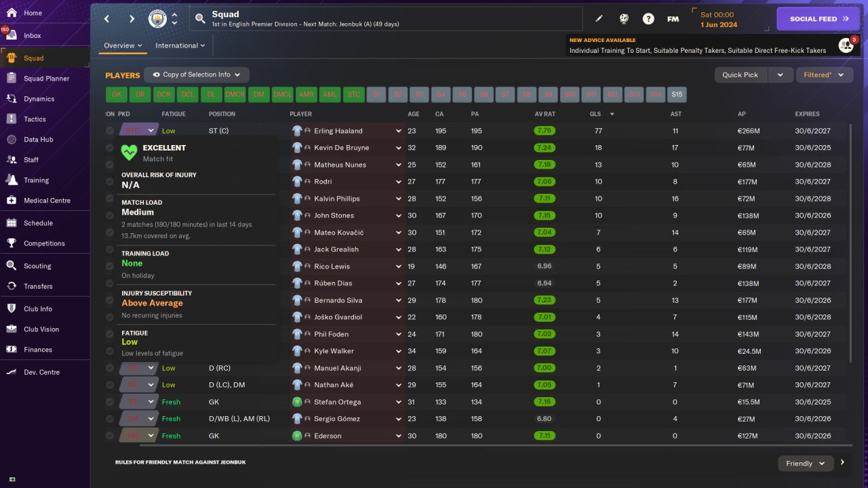Open the Transfers arrows icon
The image size is (868, 488).
coord(12,286)
